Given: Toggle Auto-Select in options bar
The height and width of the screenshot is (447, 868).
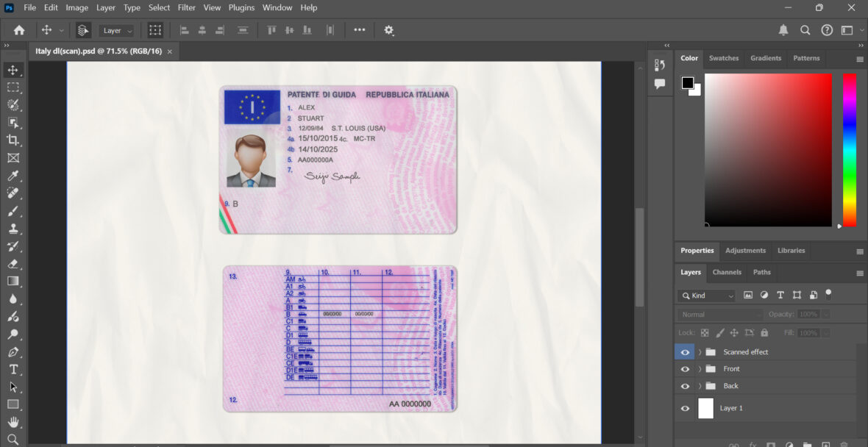Looking at the screenshot, I should [84, 30].
